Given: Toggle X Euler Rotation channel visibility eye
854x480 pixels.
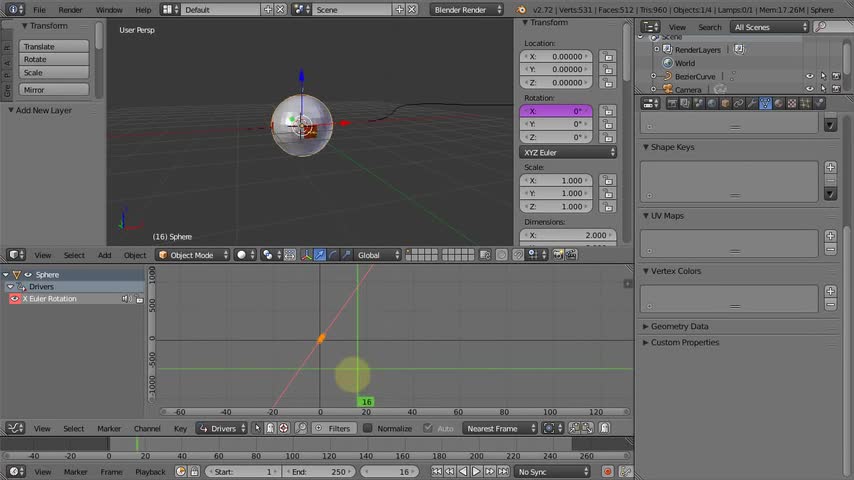Looking at the screenshot, I should 15,299.
